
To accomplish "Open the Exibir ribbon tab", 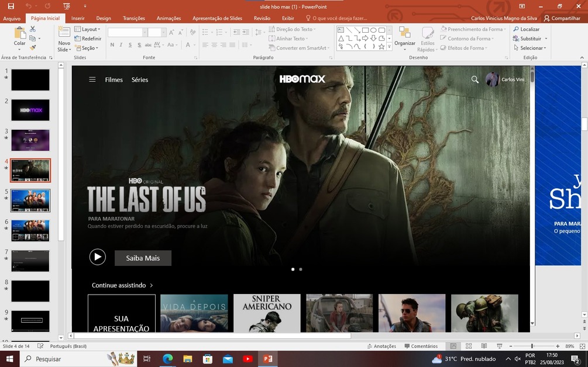I will pyautogui.click(x=287, y=18).
